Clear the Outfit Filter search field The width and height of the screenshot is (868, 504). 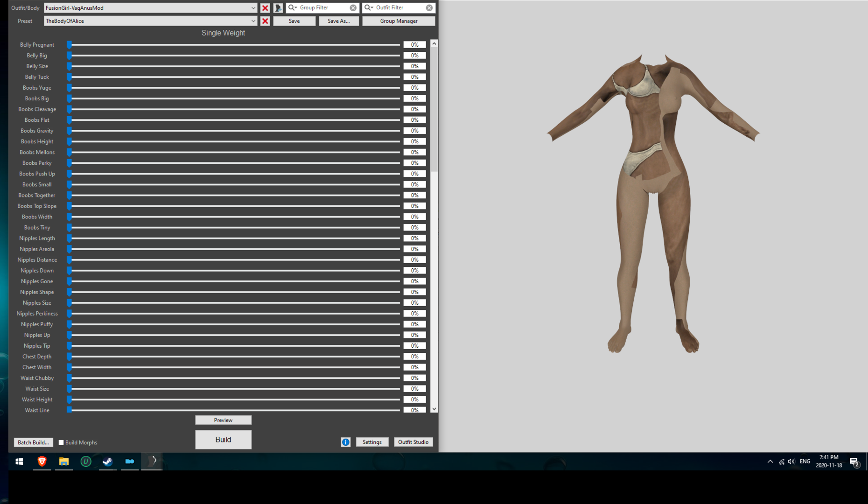click(x=429, y=8)
